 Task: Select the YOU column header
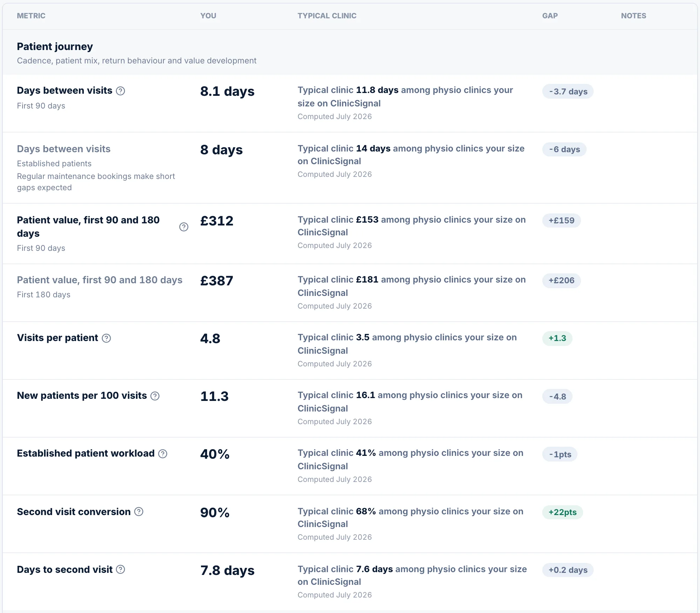coord(208,16)
